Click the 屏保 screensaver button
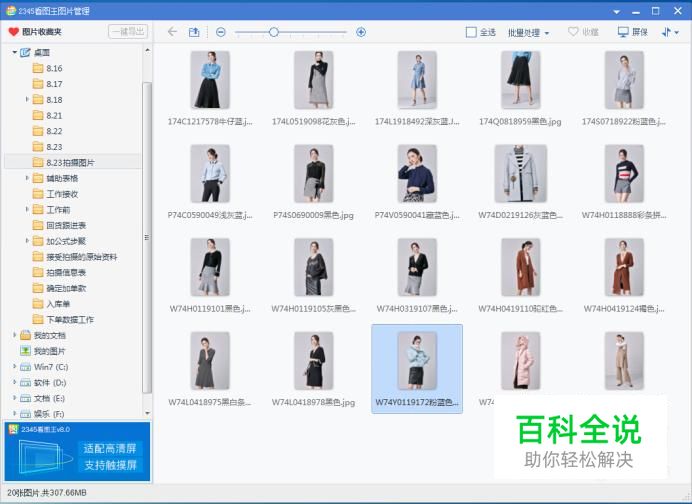 633,32
